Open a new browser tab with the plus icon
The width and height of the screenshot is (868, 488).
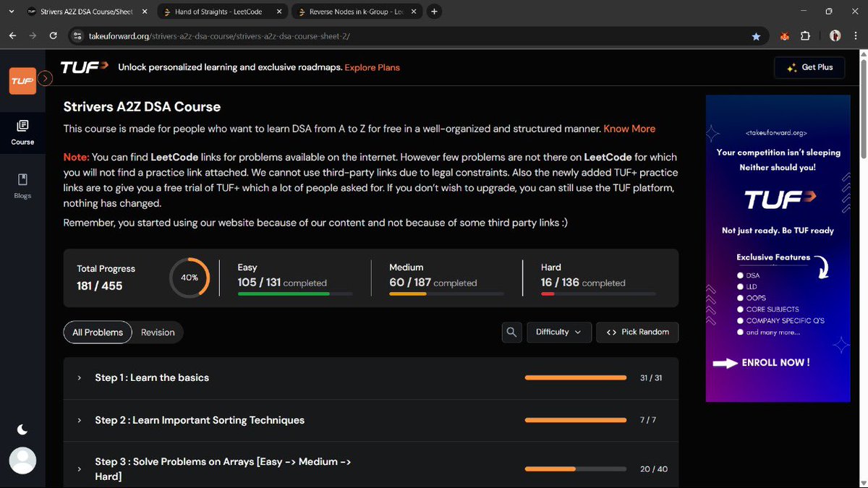click(434, 12)
